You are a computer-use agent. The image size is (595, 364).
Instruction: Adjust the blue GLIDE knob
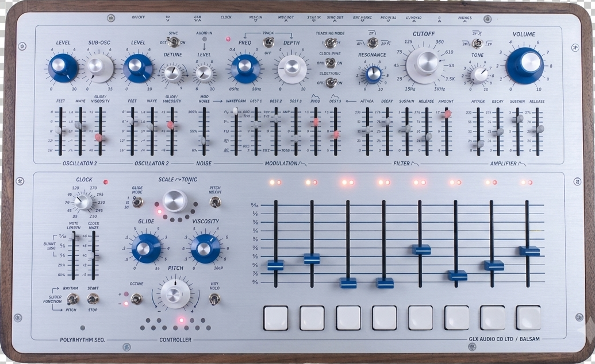[x=145, y=248]
